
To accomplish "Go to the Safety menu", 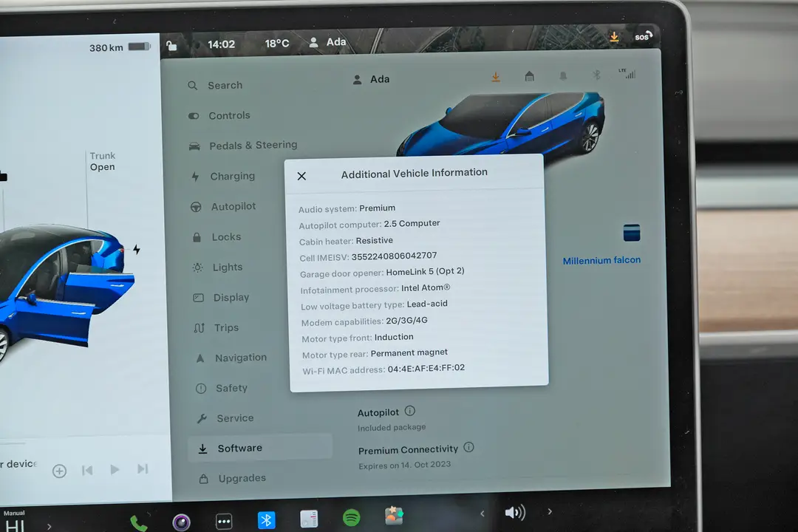I will pos(222,388).
